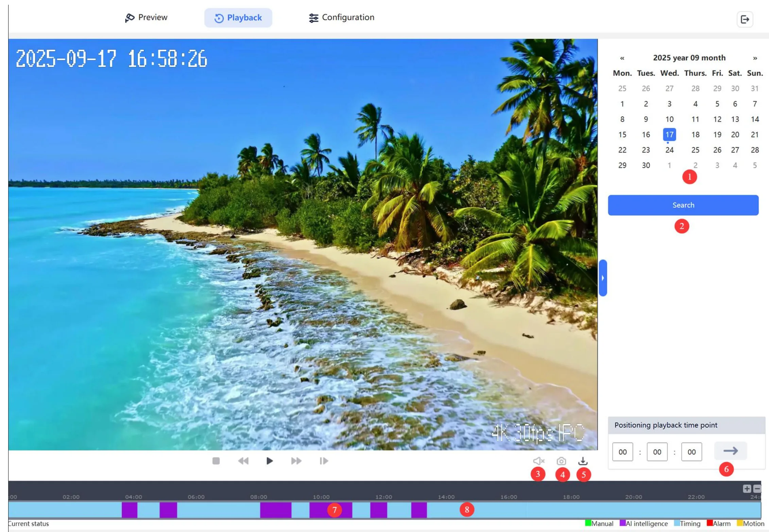This screenshot has width=769, height=532.
Task: Open the Configuration tab
Action: 341,17
